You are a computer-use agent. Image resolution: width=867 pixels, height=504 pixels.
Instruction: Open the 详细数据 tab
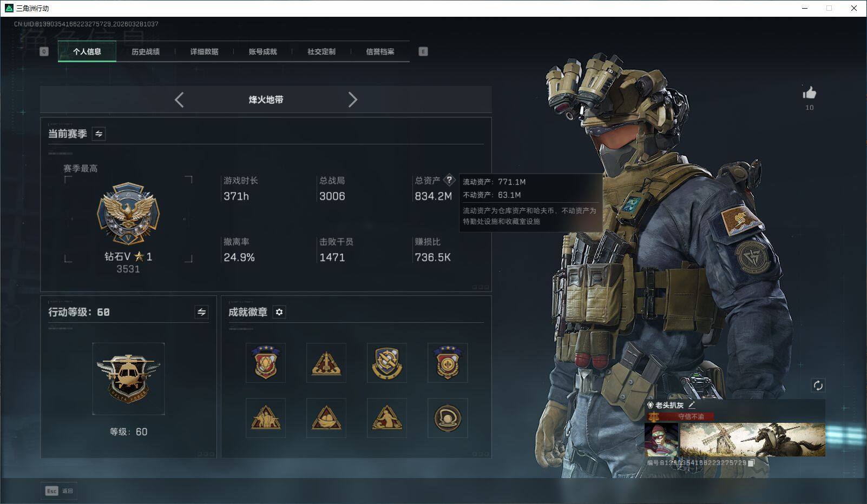pos(204,51)
